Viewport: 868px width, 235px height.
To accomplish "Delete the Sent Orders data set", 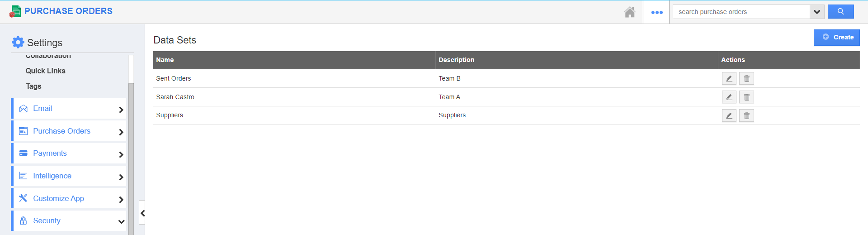I will pos(746,79).
